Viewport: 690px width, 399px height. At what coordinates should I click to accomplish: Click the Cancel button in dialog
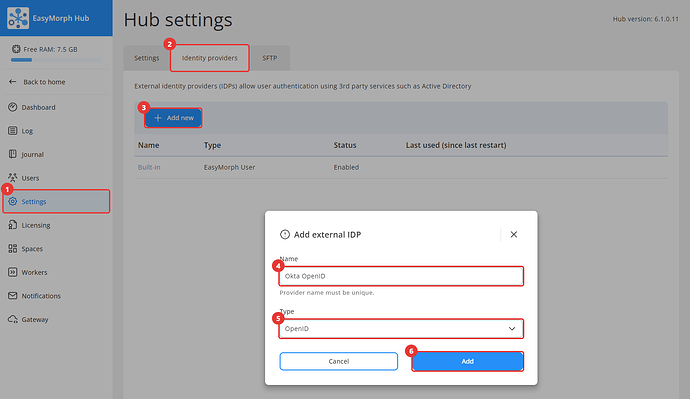(x=338, y=361)
